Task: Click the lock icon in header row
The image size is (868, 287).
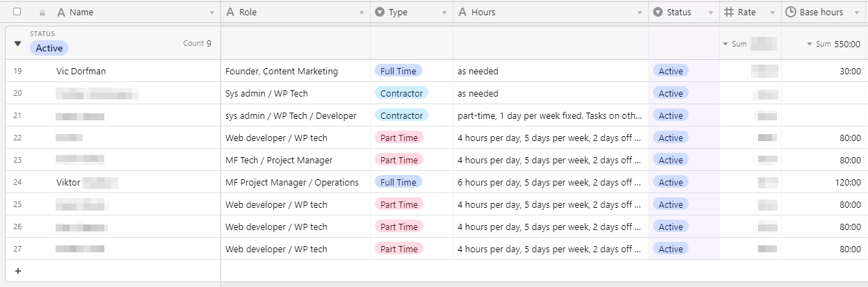Action: pos(43,13)
